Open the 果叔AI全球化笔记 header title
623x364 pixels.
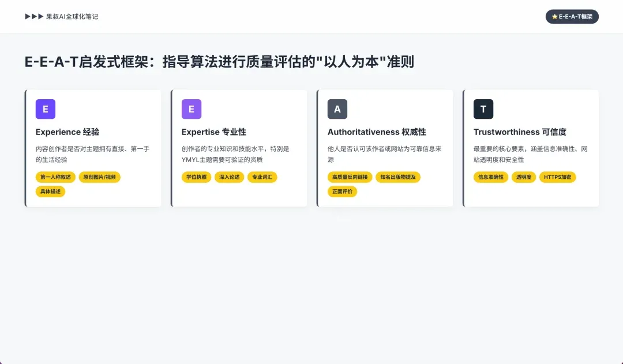pyautogui.click(x=72, y=17)
